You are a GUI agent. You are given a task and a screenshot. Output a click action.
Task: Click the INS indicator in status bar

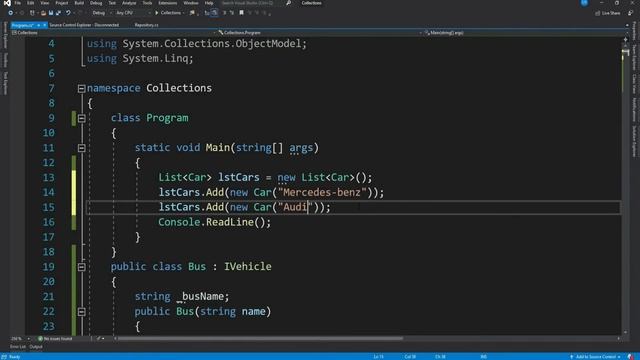[483, 357]
